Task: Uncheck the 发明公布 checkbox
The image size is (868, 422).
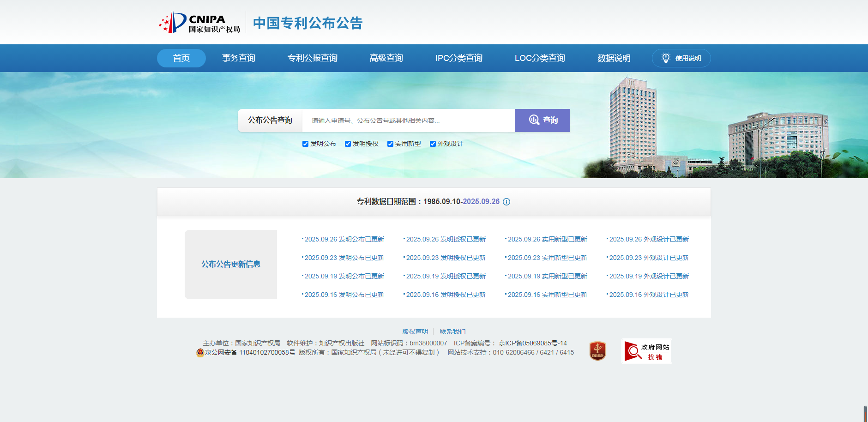Action: click(305, 144)
